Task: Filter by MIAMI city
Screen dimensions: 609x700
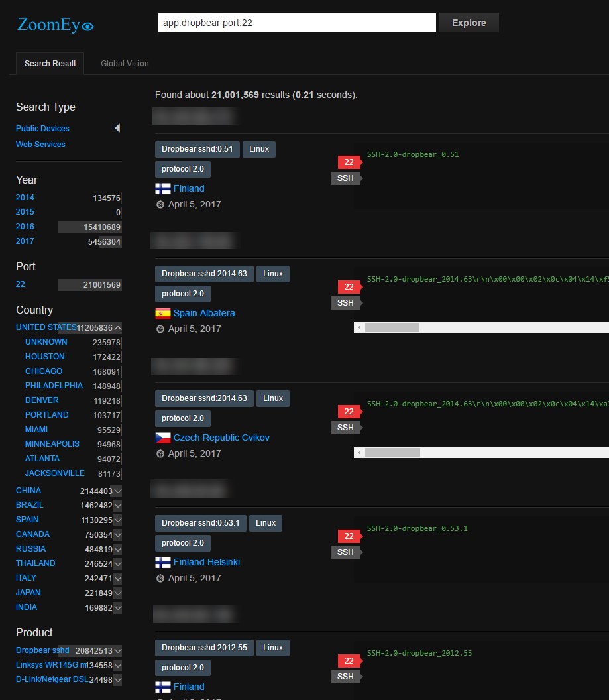Action: [x=36, y=429]
